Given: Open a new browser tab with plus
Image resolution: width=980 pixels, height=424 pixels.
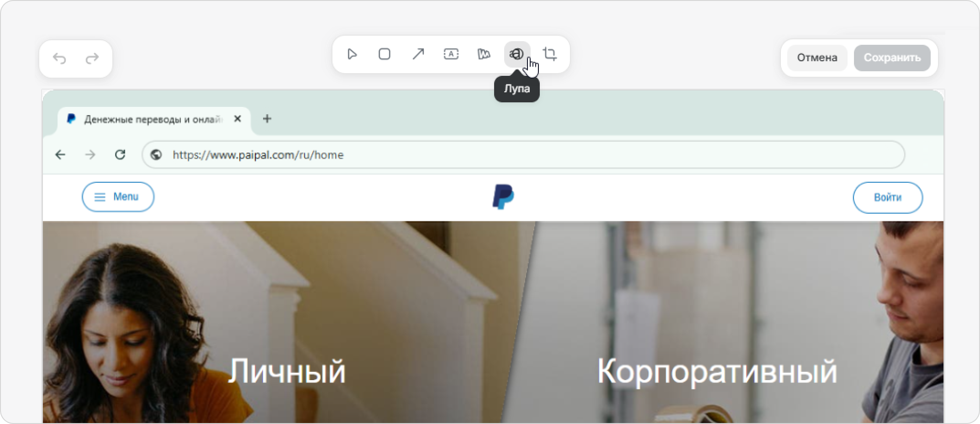Looking at the screenshot, I should point(267,119).
